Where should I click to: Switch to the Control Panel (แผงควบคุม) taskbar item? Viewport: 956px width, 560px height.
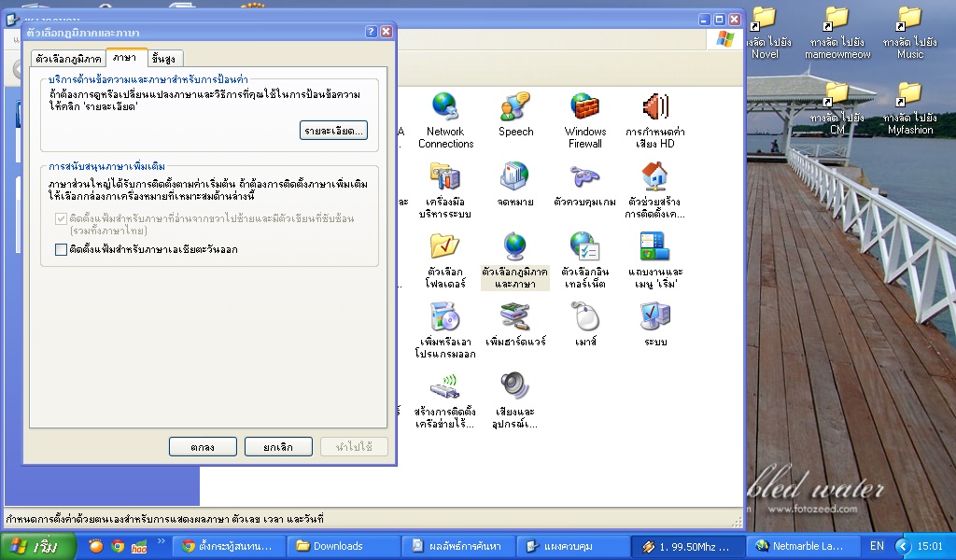(572, 546)
